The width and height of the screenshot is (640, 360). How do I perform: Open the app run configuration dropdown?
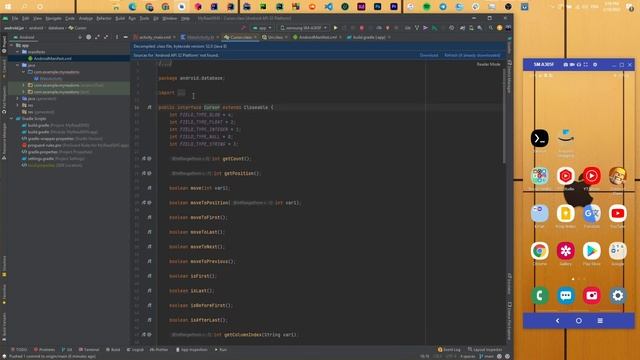262,28
